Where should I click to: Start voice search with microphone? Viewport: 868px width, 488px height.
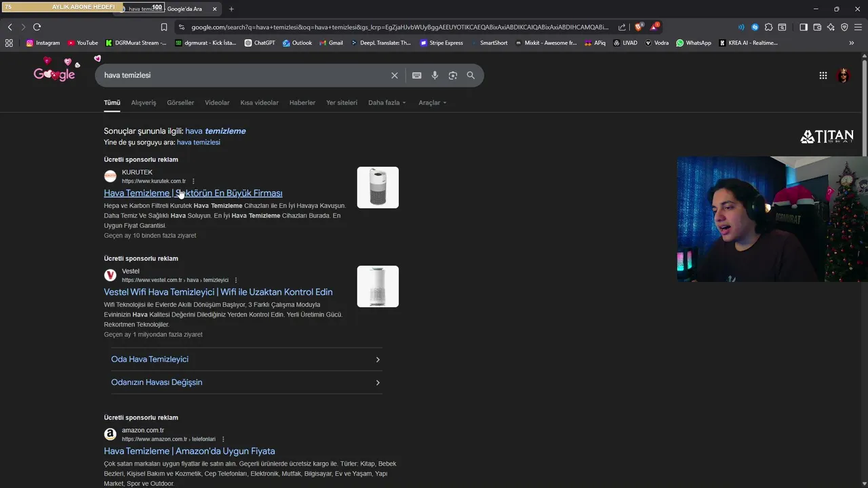(x=435, y=75)
